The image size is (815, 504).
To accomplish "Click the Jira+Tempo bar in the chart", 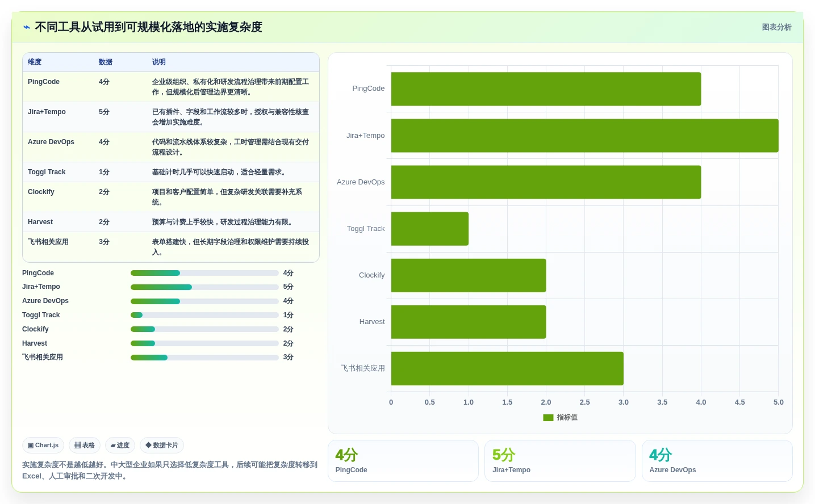I will point(584,136).
